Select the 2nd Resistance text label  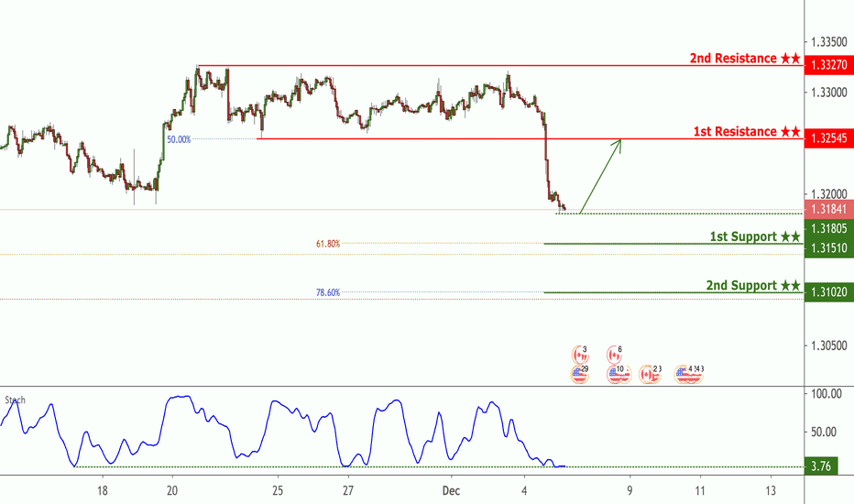(x=745, y=59)
